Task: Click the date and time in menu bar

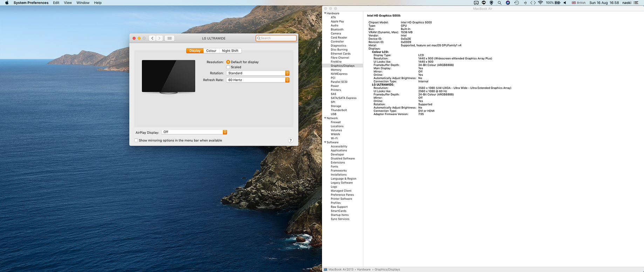Action: click(604, 2)
